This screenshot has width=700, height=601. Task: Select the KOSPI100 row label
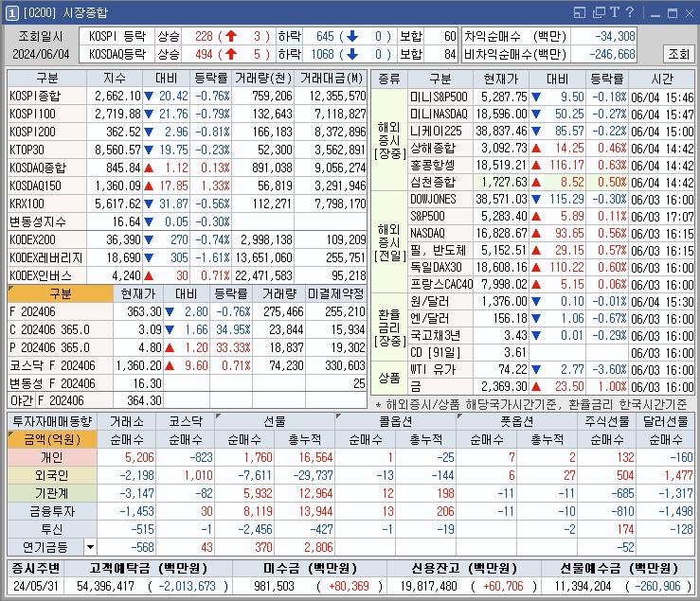click(46, 114)
